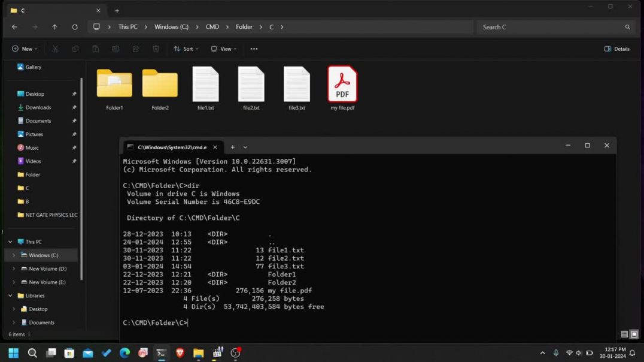This screenshot has width=644, height=362.
Task: Click the search magnifier in Search C box
Action: pos(628,27)
